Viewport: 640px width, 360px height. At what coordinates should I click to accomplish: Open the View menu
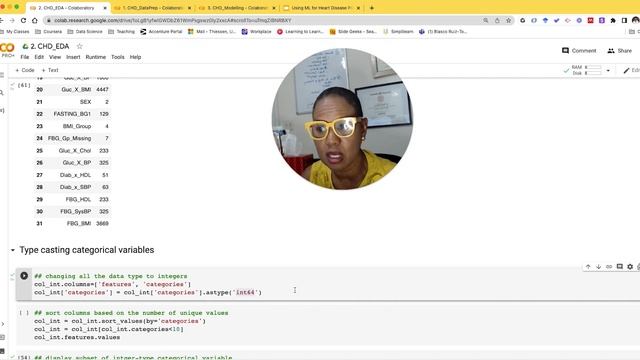55,57
